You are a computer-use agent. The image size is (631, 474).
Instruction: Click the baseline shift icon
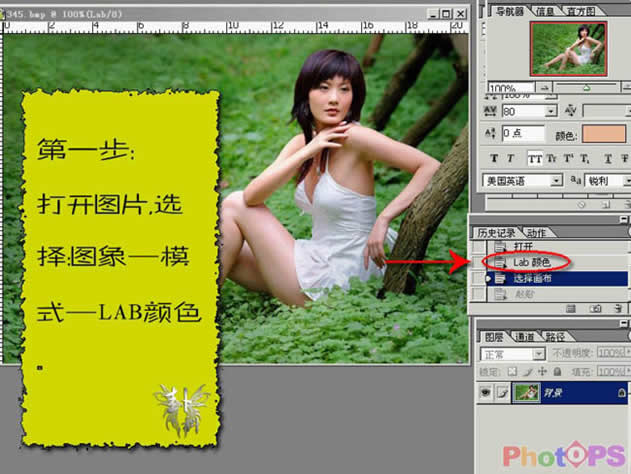[x=491, y=133]
